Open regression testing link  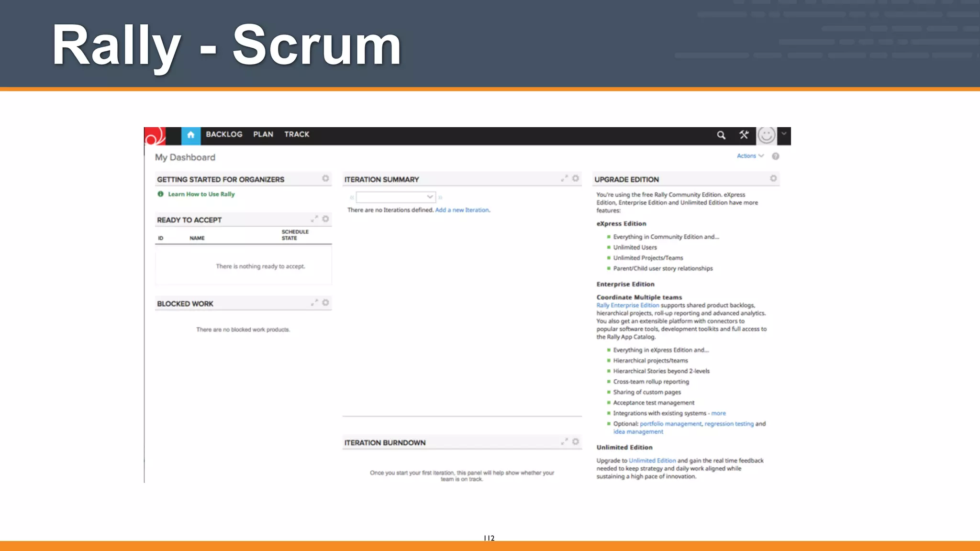coord(729,424)
